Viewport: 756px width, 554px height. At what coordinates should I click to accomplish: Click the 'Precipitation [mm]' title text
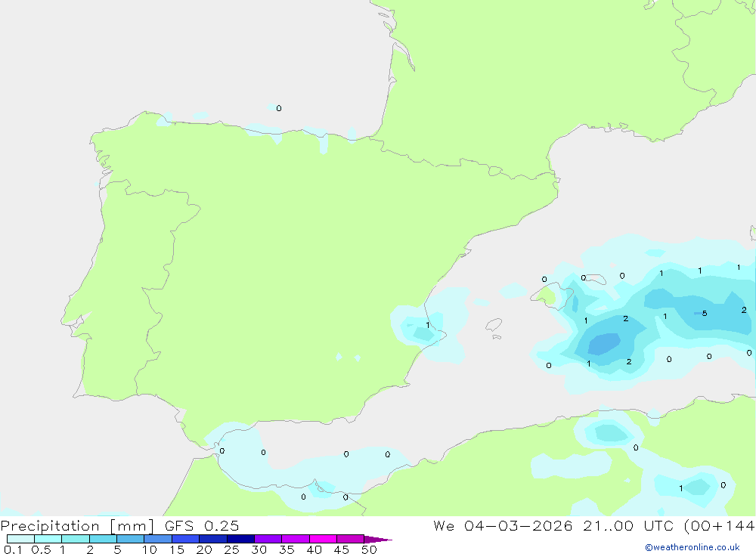[77, 526]
